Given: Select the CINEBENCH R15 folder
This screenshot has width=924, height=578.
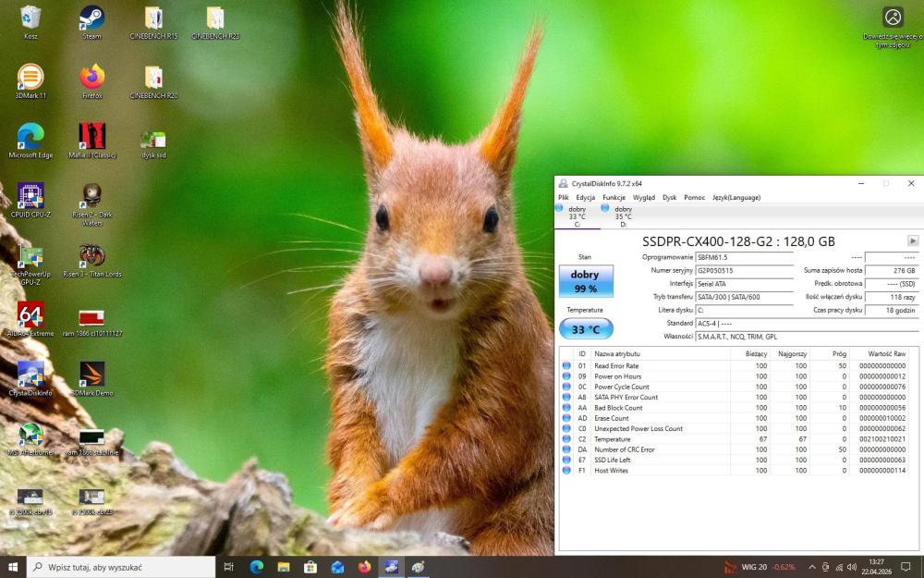Looking at the screenshot, I should (153, 22).
